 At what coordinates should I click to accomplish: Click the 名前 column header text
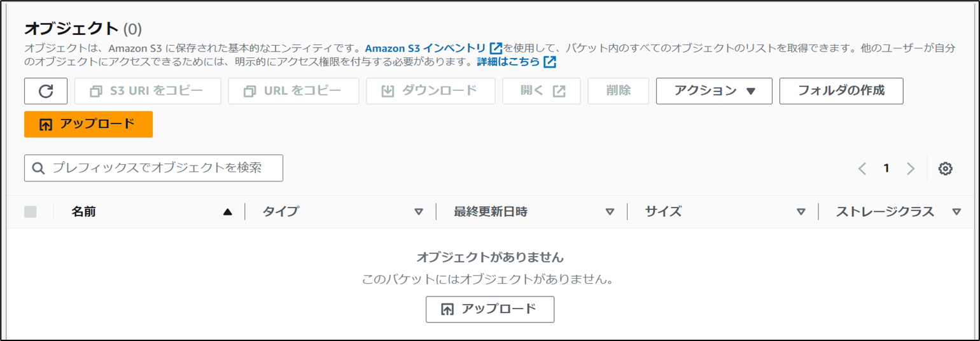pyautogui.click(x=84, y=212)
